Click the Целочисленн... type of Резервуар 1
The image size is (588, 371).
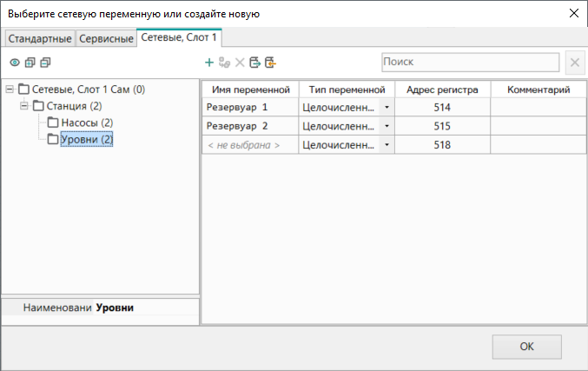338,108
